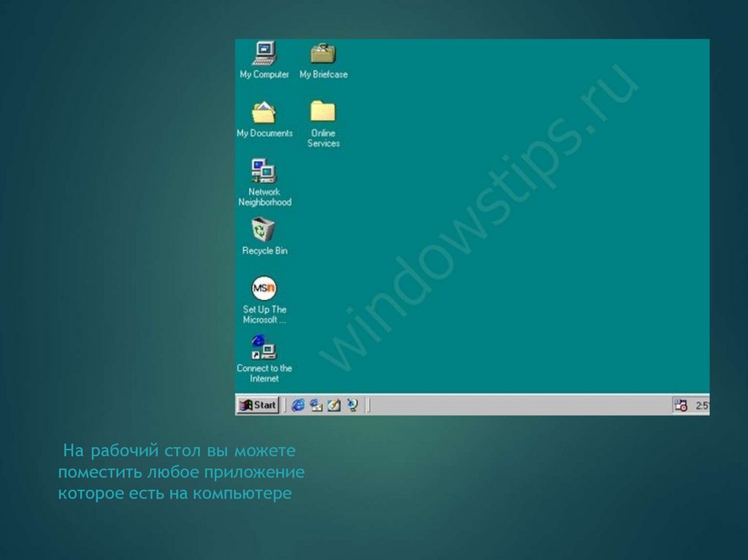Click the Quick Launch toolbar left handle
This screenshot has width=748, height=560.
pyautogui.click(x=285, y=405)
